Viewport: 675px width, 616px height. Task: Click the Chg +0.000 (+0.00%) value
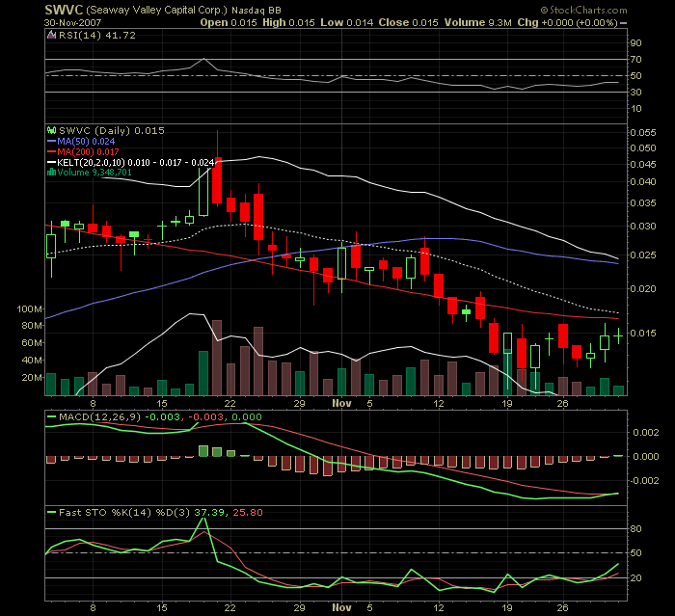click(x=568, y=23)
